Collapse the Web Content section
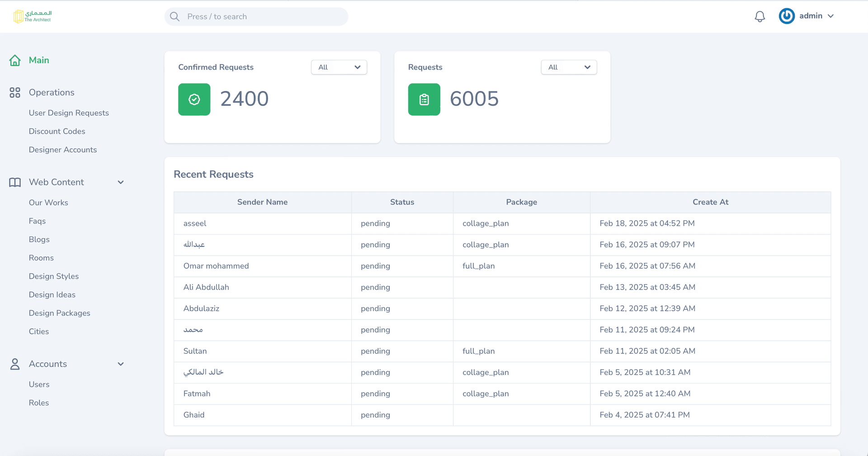The width and height of the screenshot is (868, 456). [121, 182]
